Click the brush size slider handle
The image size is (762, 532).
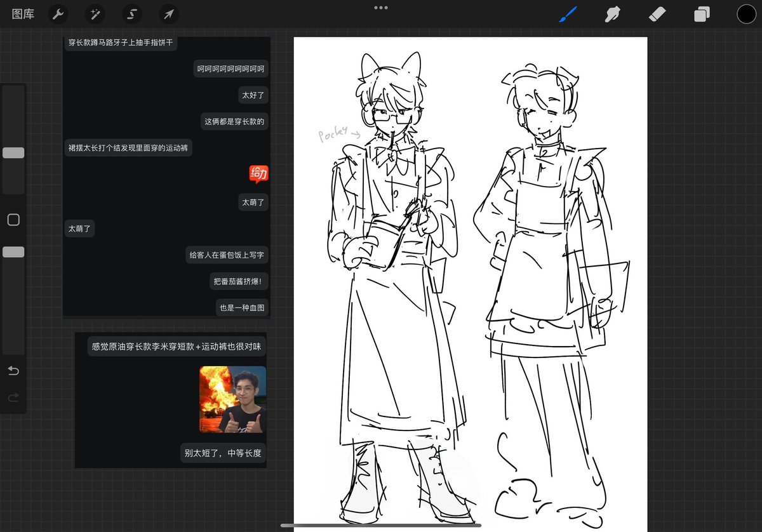point(13,153)
